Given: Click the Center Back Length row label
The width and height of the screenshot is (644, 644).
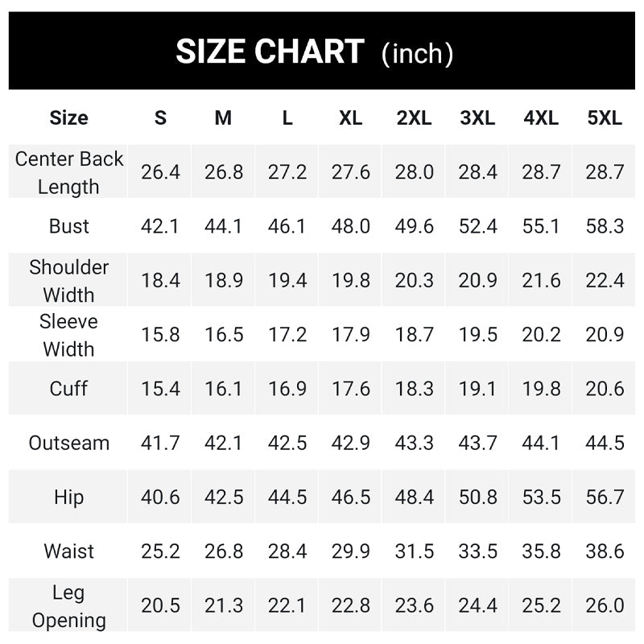Looking at the screenshot, I should 69,172.
